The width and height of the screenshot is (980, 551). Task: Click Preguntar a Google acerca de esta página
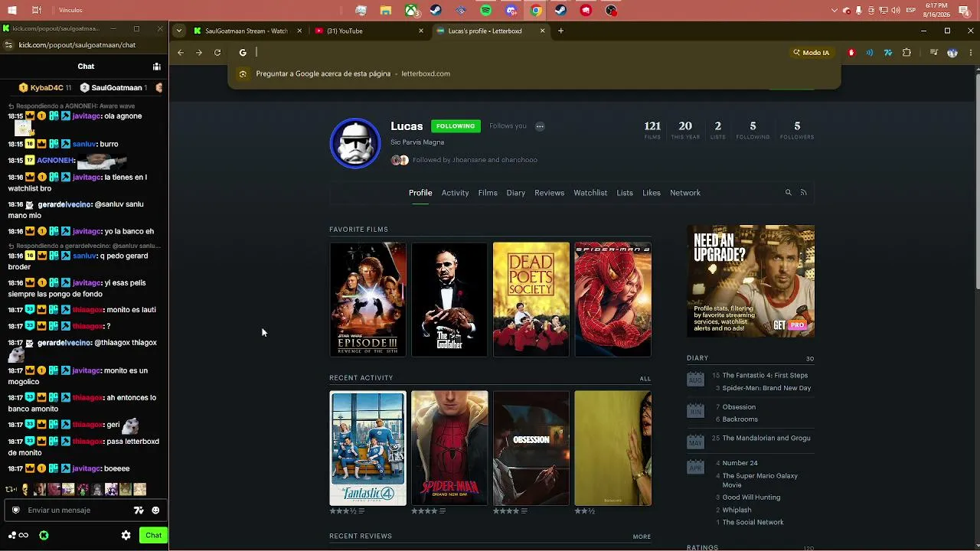(323, 74)
